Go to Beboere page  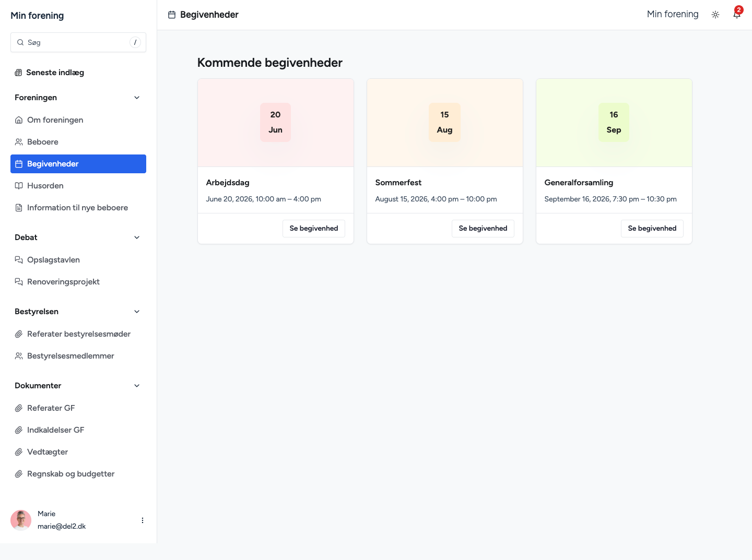pos(78,142)
